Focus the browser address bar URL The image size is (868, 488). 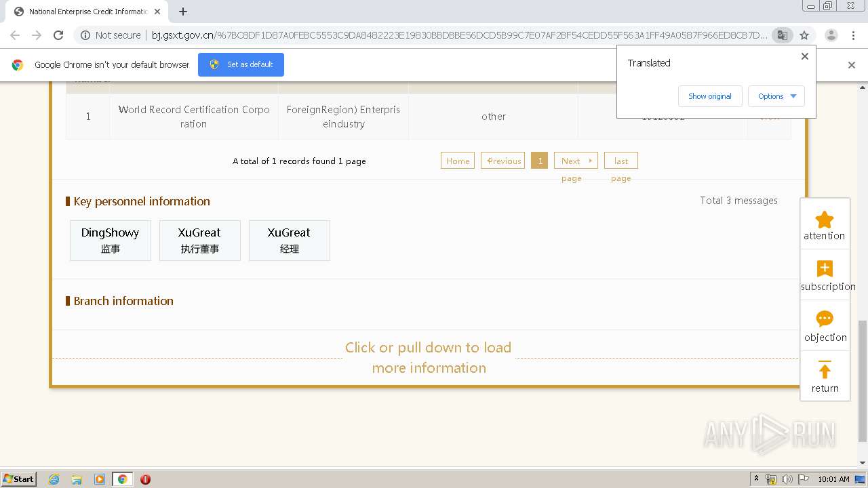pyautogui.click(x=459, y=35)
